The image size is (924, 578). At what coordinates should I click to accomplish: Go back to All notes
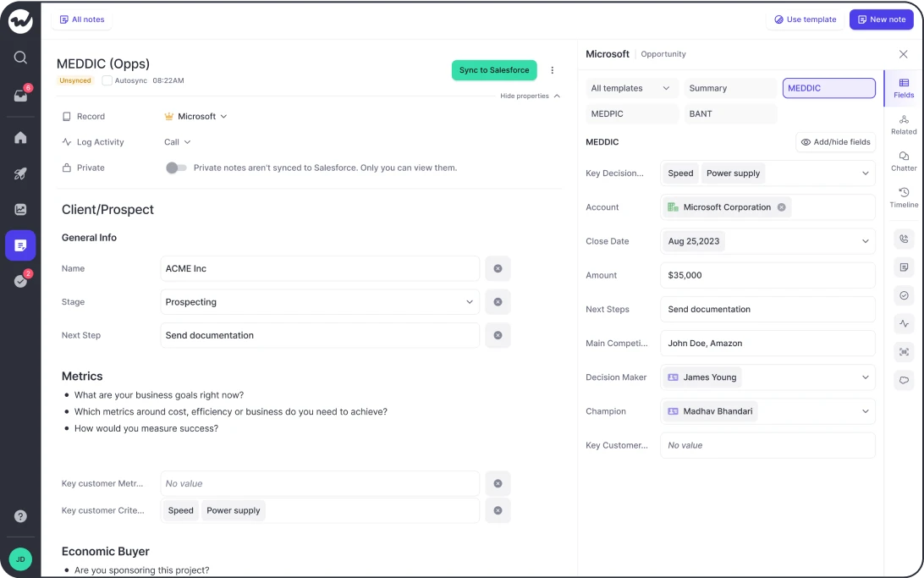click(82, 19)
